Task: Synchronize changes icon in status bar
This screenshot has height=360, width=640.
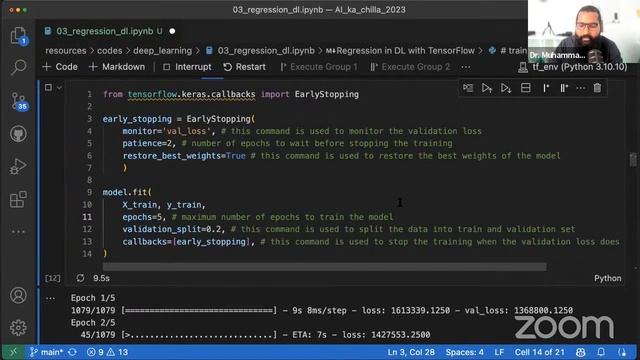Action: tap(73, 352)
